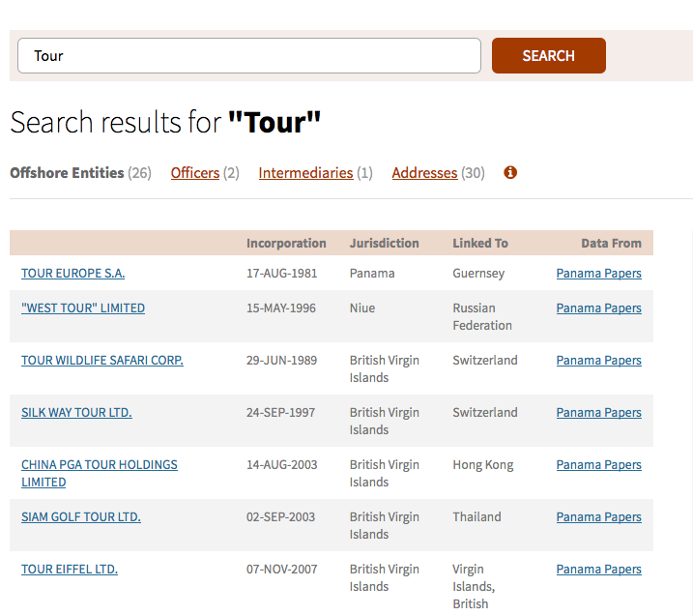Viewport: 693px width, 616px height.
Task: Click the date 29-JUN-1989
Action: tap(281, 360)
